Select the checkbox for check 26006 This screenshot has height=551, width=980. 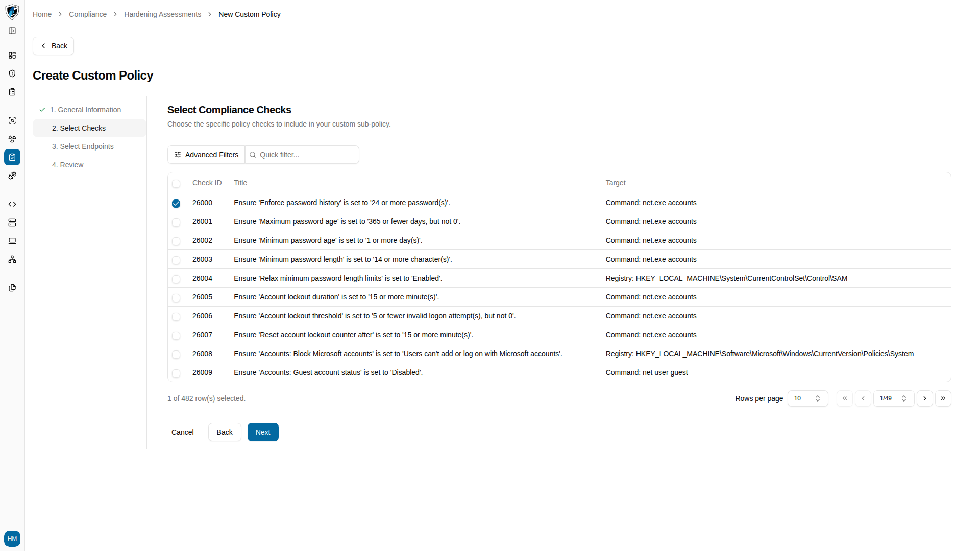[x=176, y=317]
